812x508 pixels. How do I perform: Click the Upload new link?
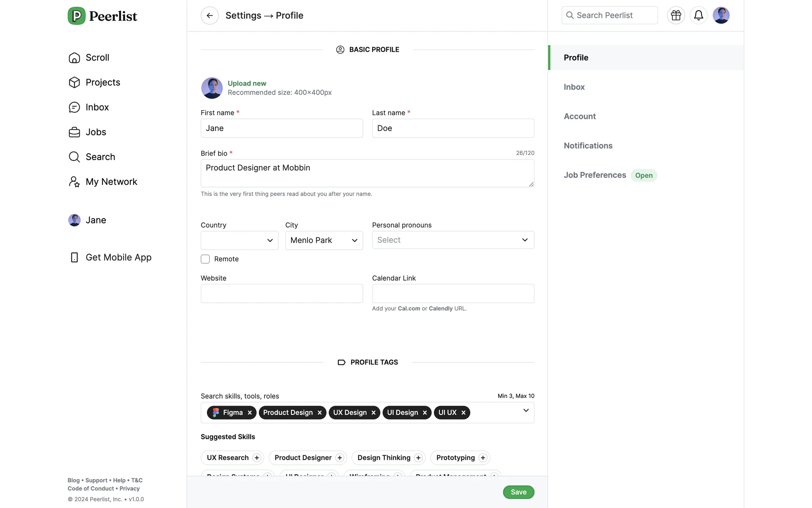(247, 83)
